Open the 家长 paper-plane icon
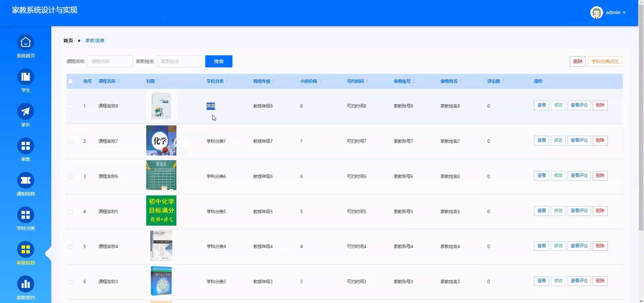Viewport: 644px width, 303px height. pyautogui.click(x=26, y=111)
